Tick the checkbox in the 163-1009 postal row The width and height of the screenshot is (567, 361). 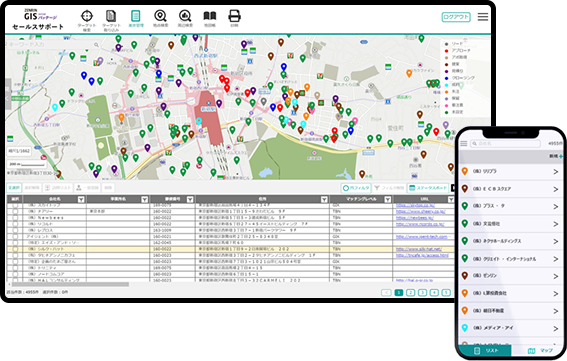point(15,230)
